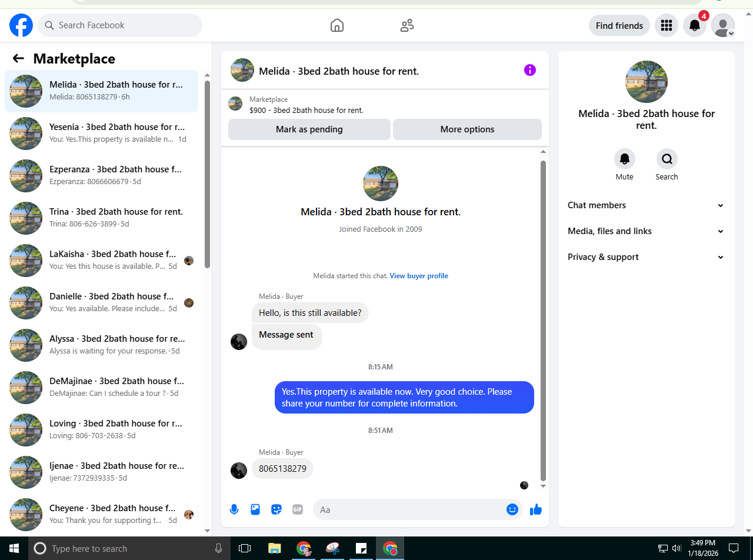
Task: Click the 'Hello, is this still available?' message
Action: [310, 313]
